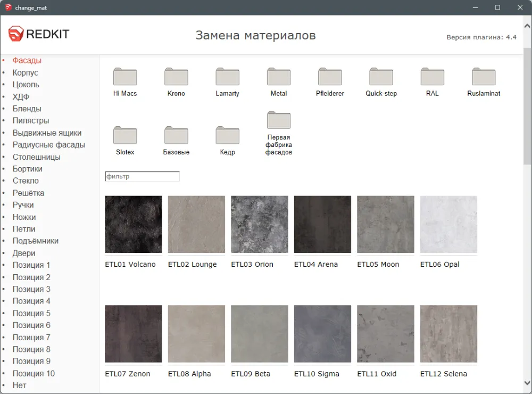The height and width of the screenshot is (394, 532).
Task: Select ETL10 Sigma material thumbnail
Action: [x=322, y=333]
